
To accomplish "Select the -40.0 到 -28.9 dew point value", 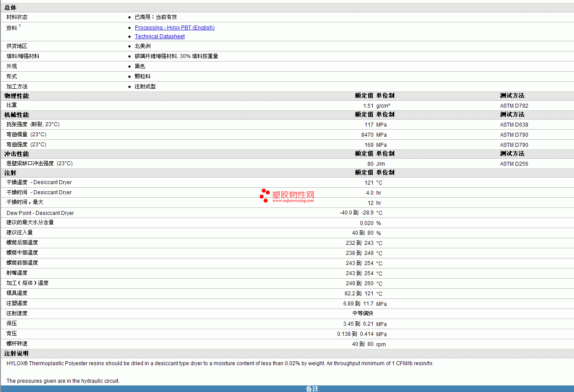I will tap(356, 213).
